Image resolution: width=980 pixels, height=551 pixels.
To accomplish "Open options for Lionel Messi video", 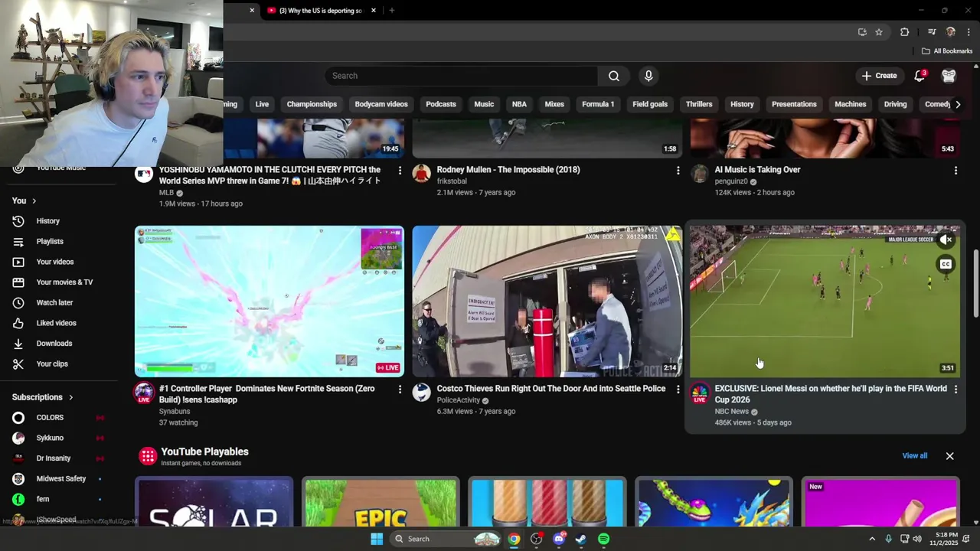I will (955, 390).
